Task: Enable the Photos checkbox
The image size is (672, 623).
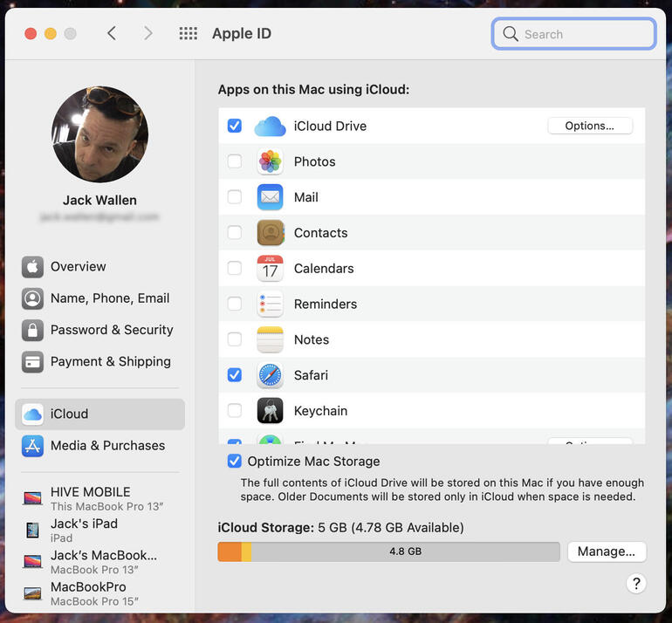Action: [235, 161]
